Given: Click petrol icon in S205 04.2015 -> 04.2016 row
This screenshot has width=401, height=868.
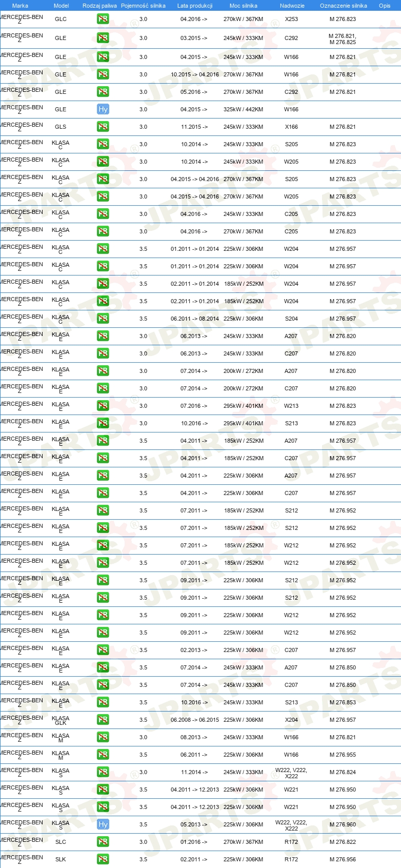Looking at the screenshot, I should point(103,179).
